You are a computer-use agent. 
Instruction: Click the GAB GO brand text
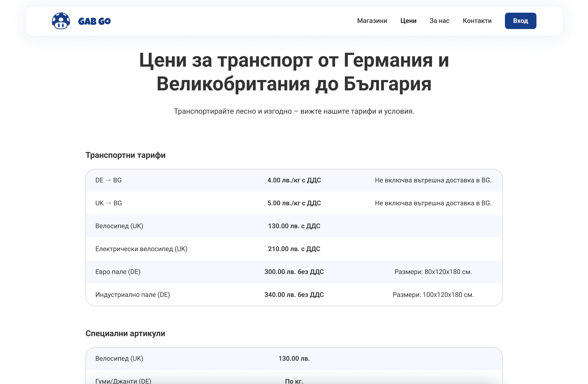click(x=94, y=21)
